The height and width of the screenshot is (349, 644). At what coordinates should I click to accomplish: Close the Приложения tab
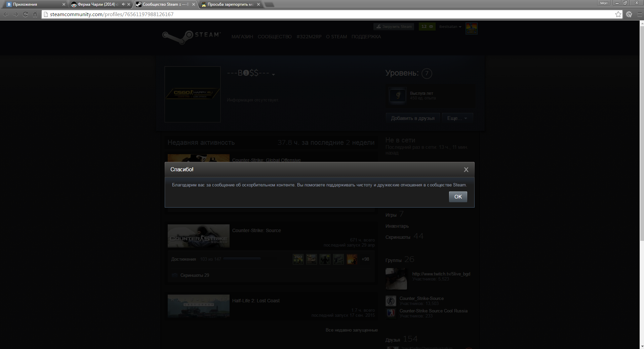click(x=64, y=4)
